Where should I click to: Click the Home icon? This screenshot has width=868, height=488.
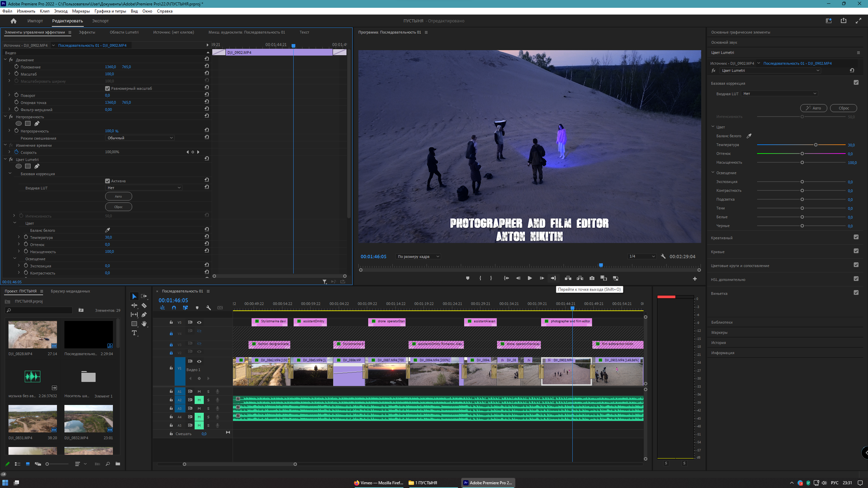pos(14,21)
